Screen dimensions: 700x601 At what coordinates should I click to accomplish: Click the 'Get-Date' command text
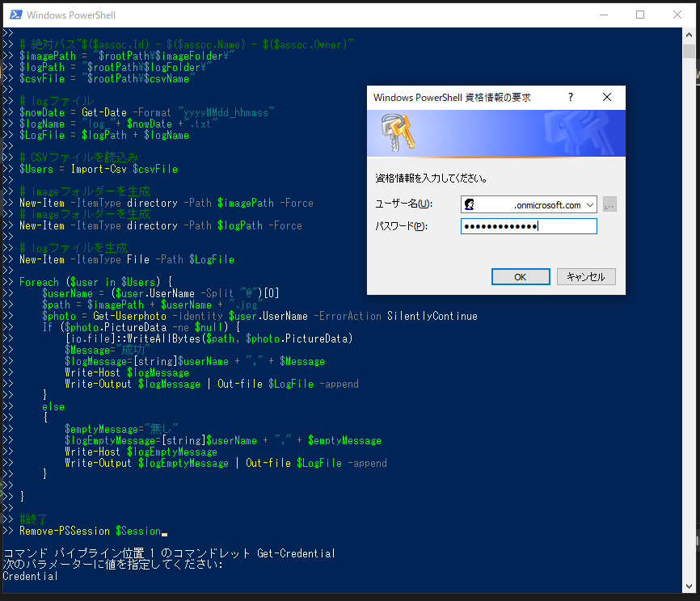pos(104,112)
